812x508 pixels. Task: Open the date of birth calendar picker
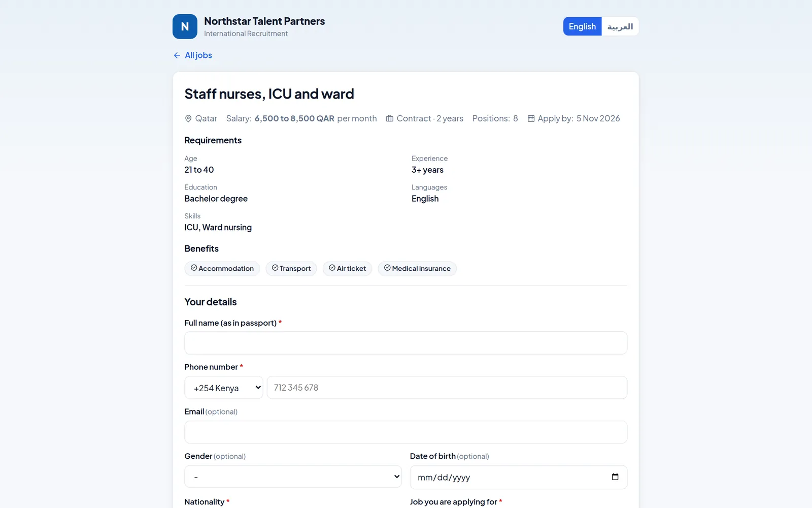(615, 477)
